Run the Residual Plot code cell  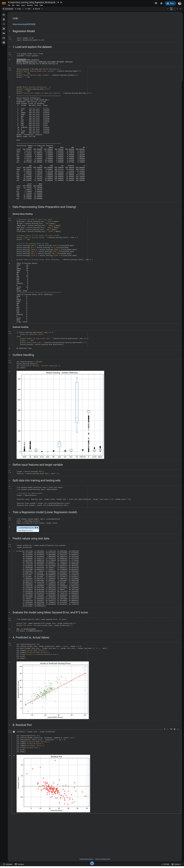[x=14, y=732]
